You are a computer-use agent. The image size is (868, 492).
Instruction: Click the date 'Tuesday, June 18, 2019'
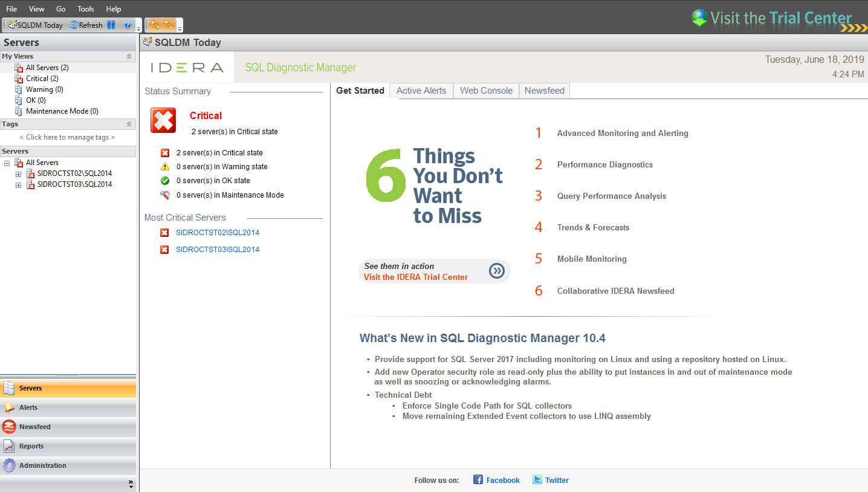click(x=815, y=60)
